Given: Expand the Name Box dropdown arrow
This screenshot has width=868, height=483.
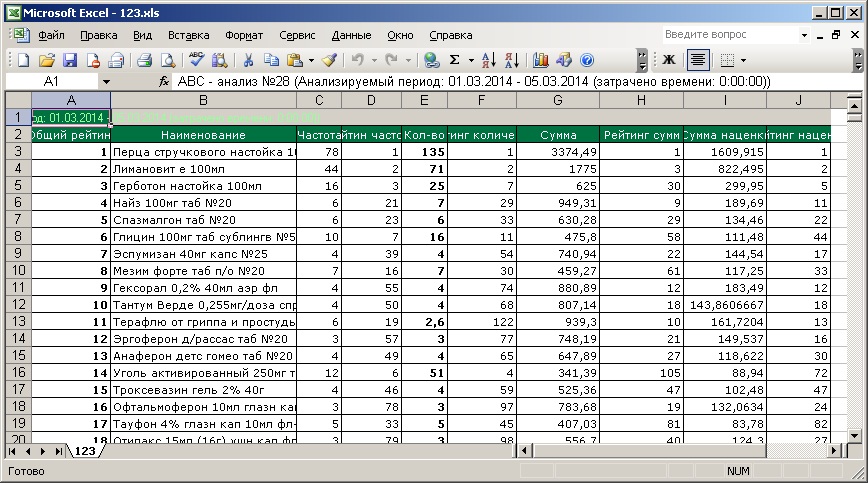Looking at the screenshot, I should (x=105, y=81).
